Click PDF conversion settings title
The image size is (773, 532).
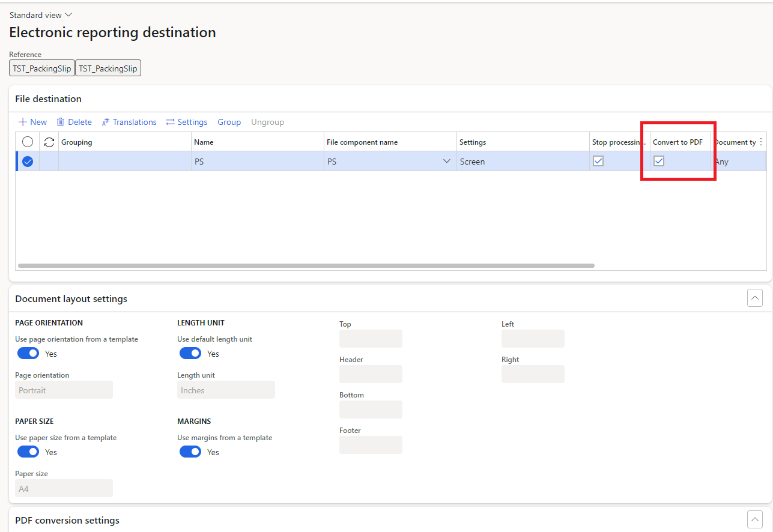click(67, 520)
